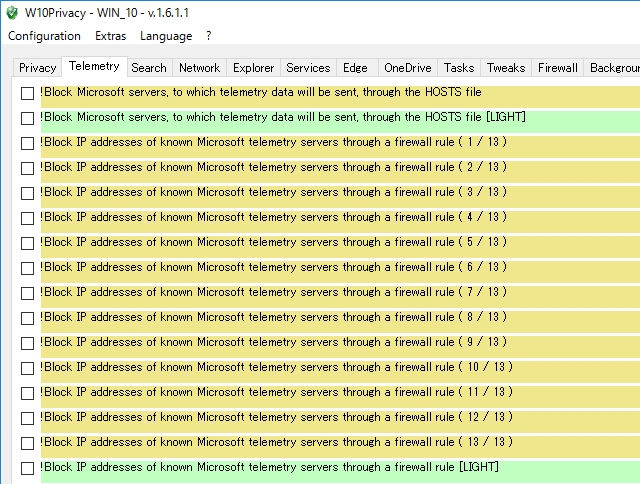
Task: Enable firewall rule ( 3 / 13 ) checkbox
Action: [x=27, y=193]
